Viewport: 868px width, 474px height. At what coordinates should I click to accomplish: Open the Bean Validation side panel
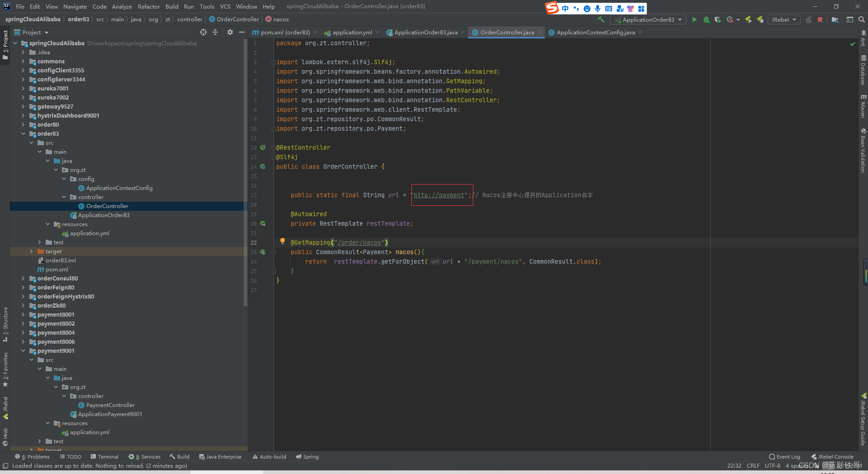863,151
